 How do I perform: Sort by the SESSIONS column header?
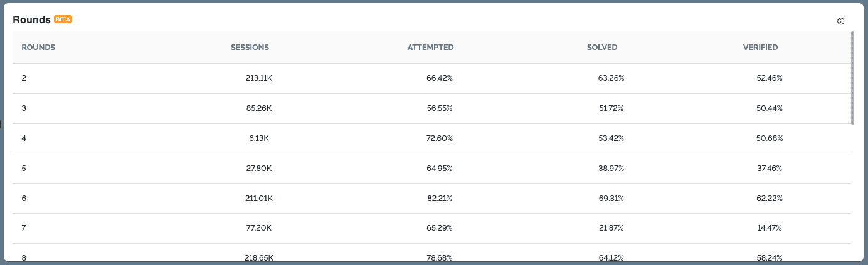(x=250, y=48)
